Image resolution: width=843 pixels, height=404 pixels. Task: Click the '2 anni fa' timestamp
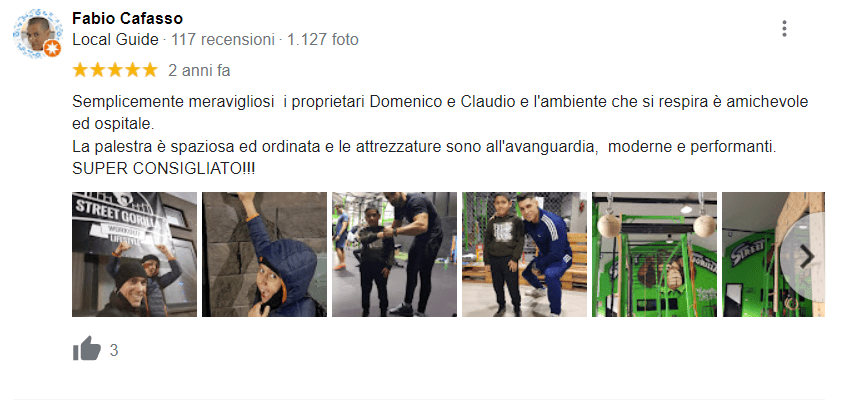(x=199, y=70)
